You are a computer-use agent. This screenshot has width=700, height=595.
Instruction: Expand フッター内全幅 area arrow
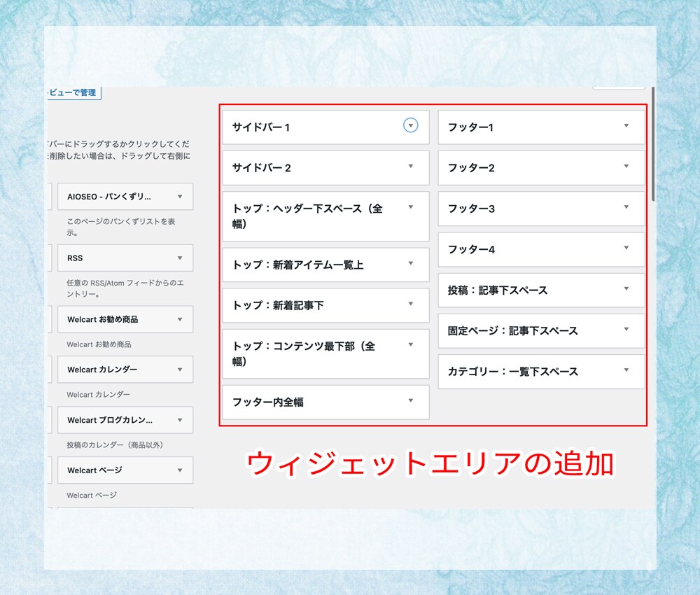pyautogui.click(x=410, y=401)
